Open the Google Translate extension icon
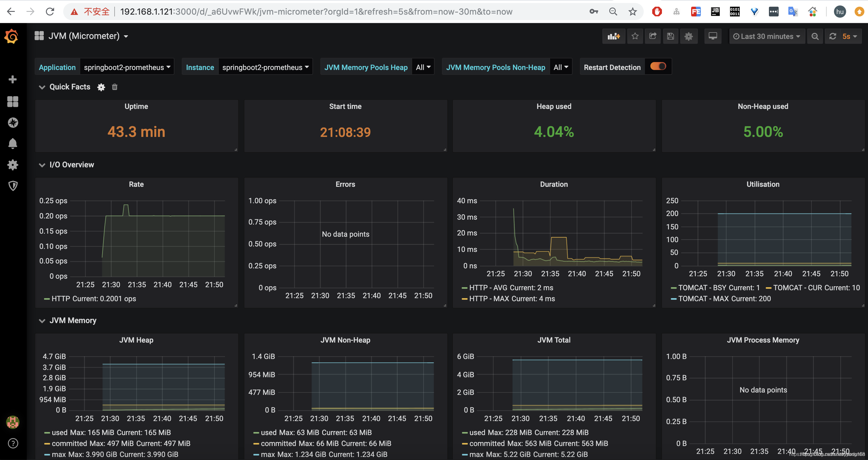 click(x=793, y=12)
